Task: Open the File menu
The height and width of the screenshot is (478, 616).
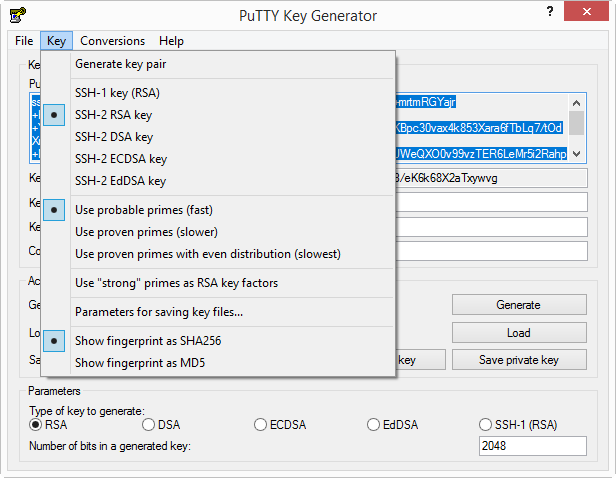Action: [x=24, y=41]
